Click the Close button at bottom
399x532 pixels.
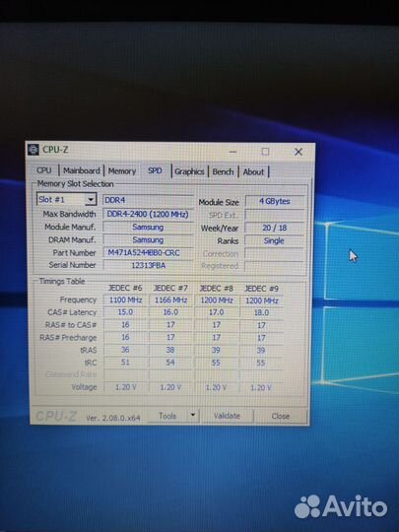[281, 416]
